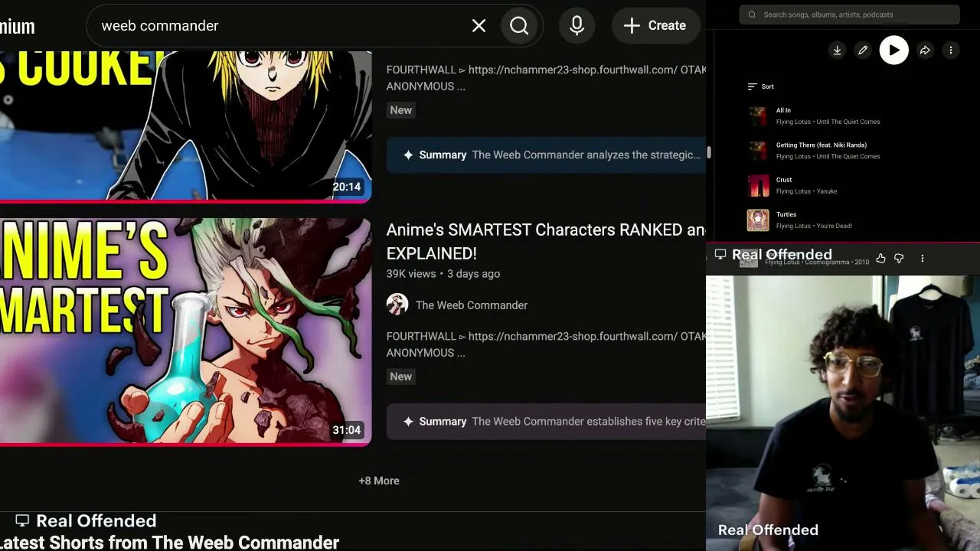The height and width of the screenshot is (551, 980).
Task: Open 'Anime's SMARTEST Characters RANKED' video title
Action: point(546,241)
